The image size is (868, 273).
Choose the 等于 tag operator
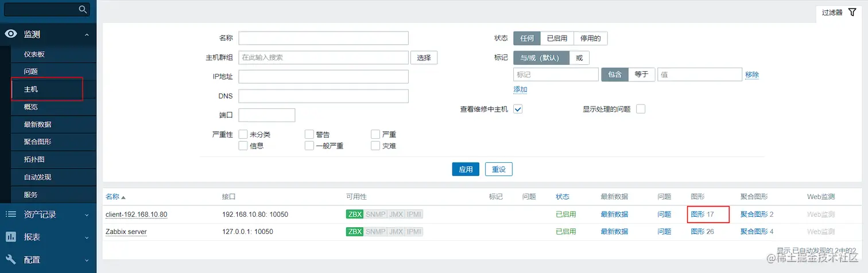[641, 74]
